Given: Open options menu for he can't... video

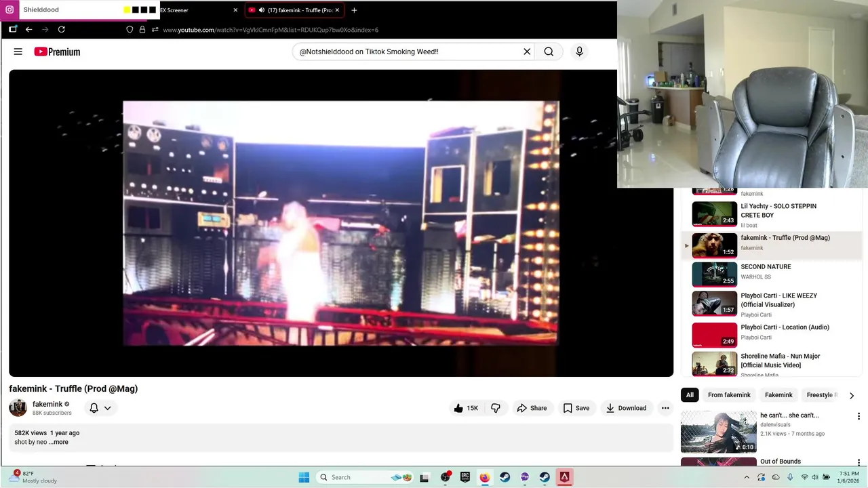Looking at the screenshot, I should 859,416.
